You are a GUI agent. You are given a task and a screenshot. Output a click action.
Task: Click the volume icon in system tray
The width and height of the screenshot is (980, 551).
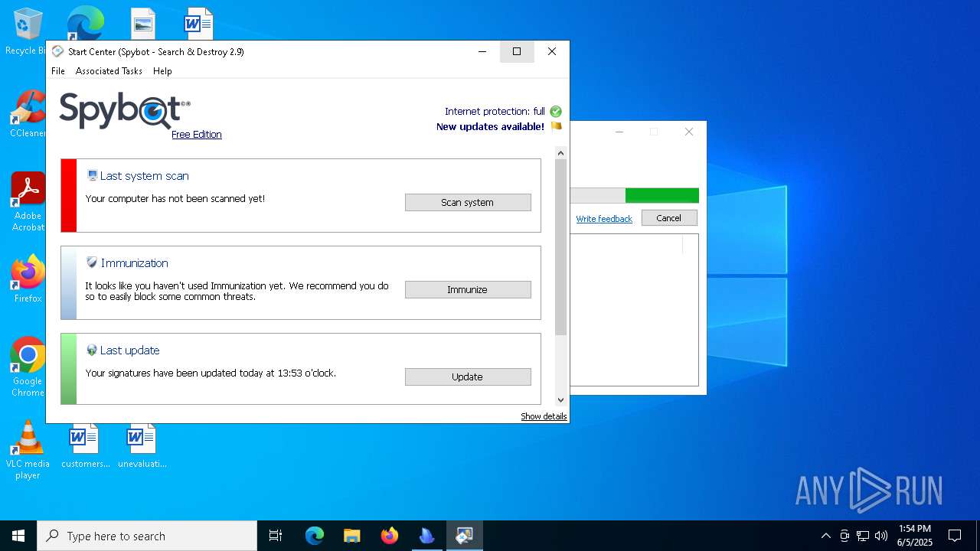click(x=881, y=536)
